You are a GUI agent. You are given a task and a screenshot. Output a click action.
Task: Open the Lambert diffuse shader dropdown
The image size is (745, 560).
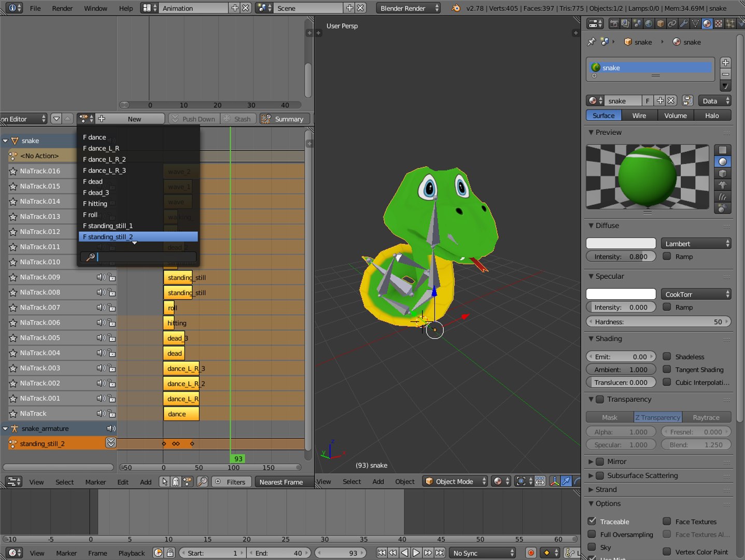696,244
